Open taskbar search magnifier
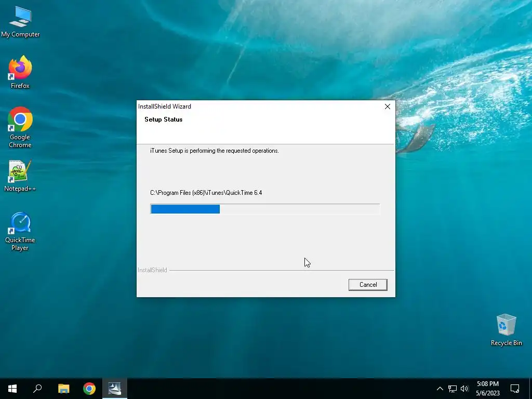Viewport: 532px width, 399px height. (37, 389)
